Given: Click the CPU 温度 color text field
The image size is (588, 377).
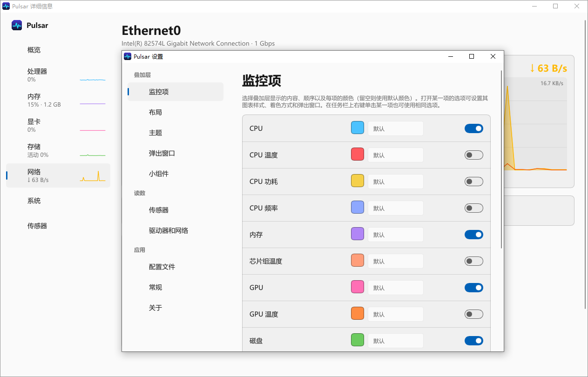Looking at the screenshot, I should click(x=396, y=155).
